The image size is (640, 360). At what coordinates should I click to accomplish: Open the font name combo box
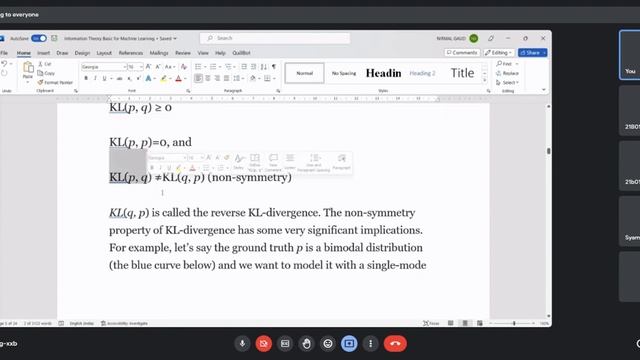coord(104,67)
